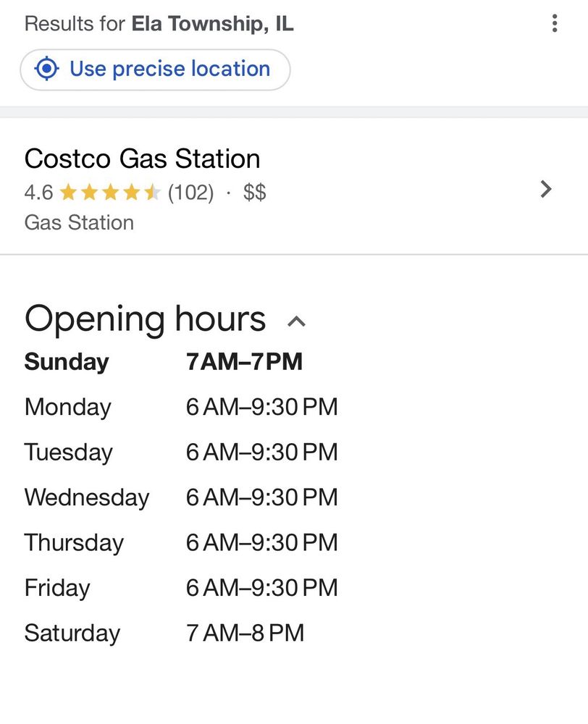Tap Use precise location
The width and height of the screenshot is (588, 724).
154,68
